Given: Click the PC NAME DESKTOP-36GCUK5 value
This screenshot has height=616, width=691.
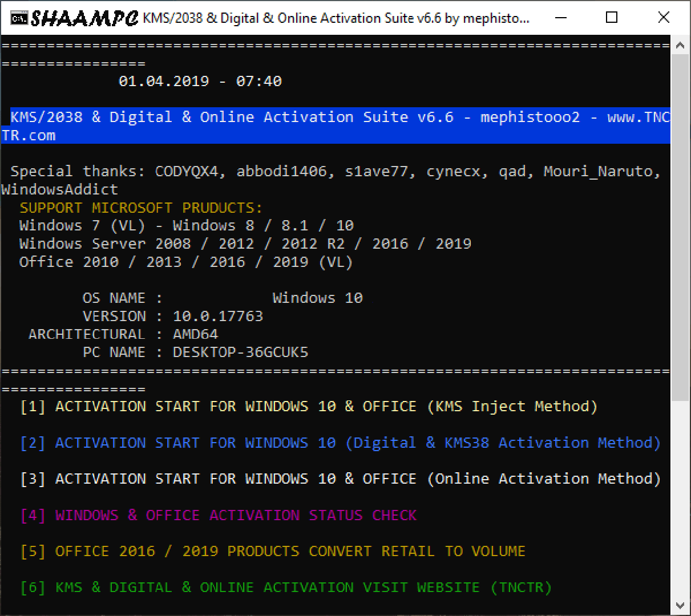Looking at the screenshot, I should point(240,352).
